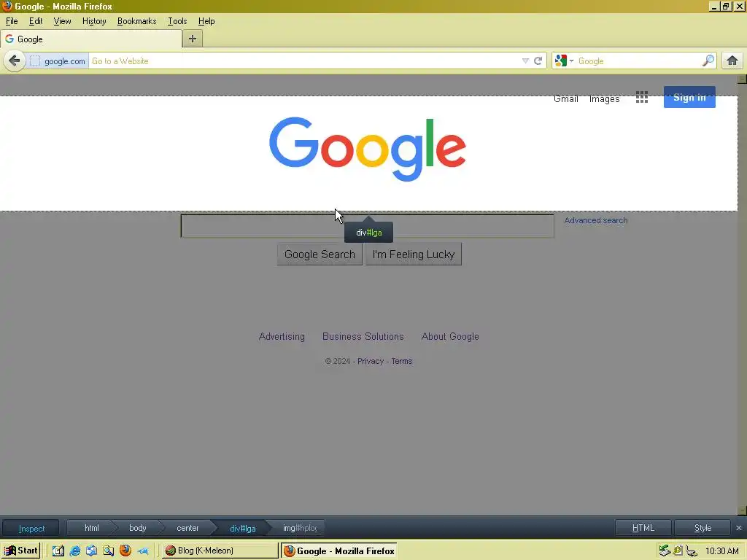Image resolution: width=747 pixels, height=560 pixels.
Task: Select the body breadcrumb node
Action: tap(138, 528)
